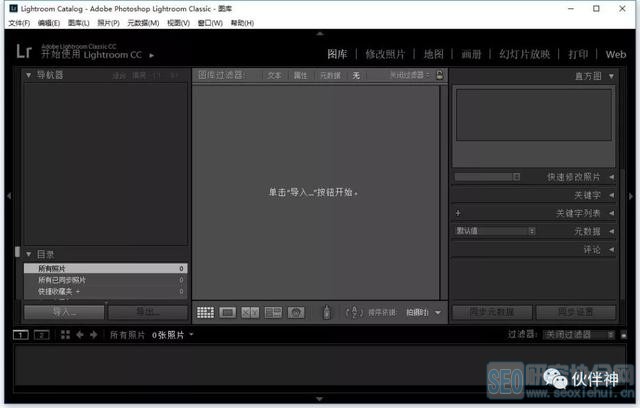Click filmstrip grid view icon
The image size is (640, 408).
tap(65, 335)
